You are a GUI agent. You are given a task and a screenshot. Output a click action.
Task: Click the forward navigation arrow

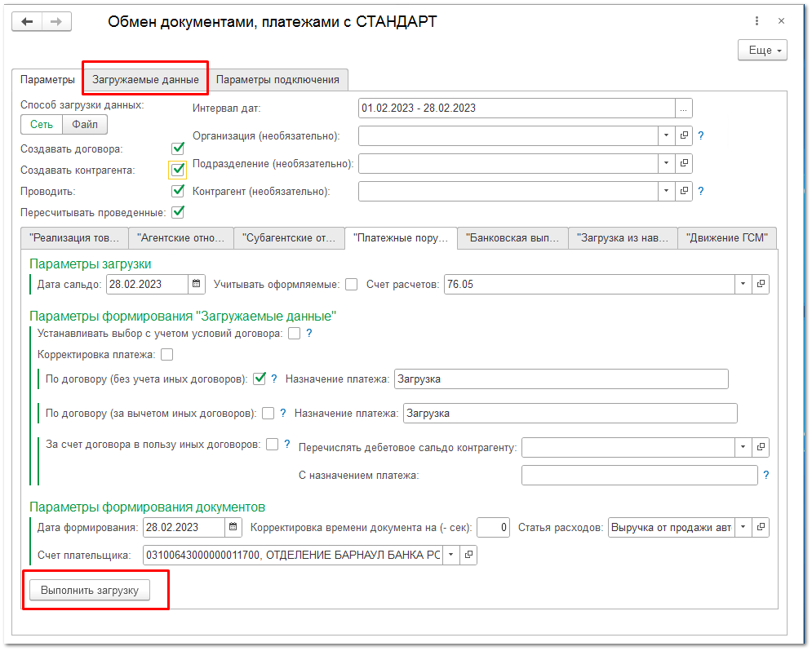pyautogui.click(x=55, y=22)
